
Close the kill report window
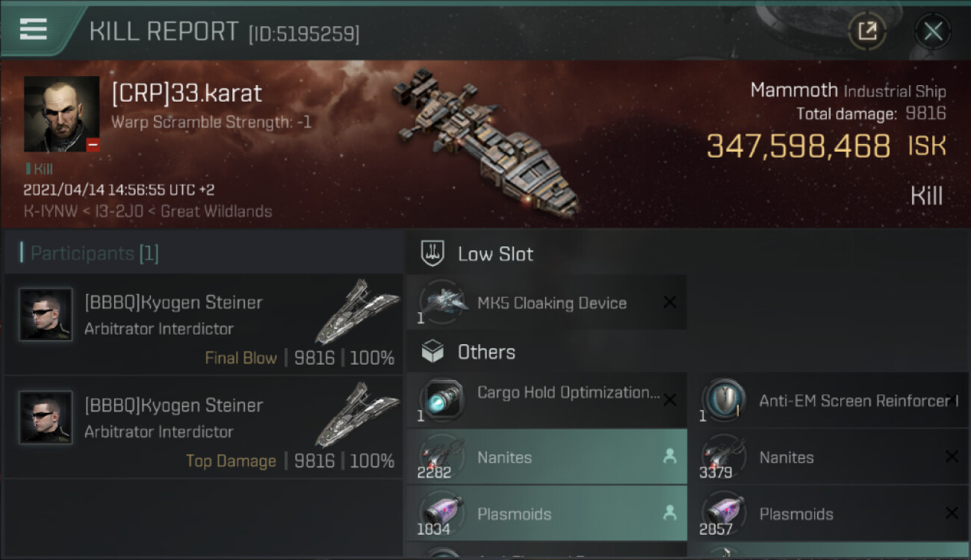(x=933, y=31)
